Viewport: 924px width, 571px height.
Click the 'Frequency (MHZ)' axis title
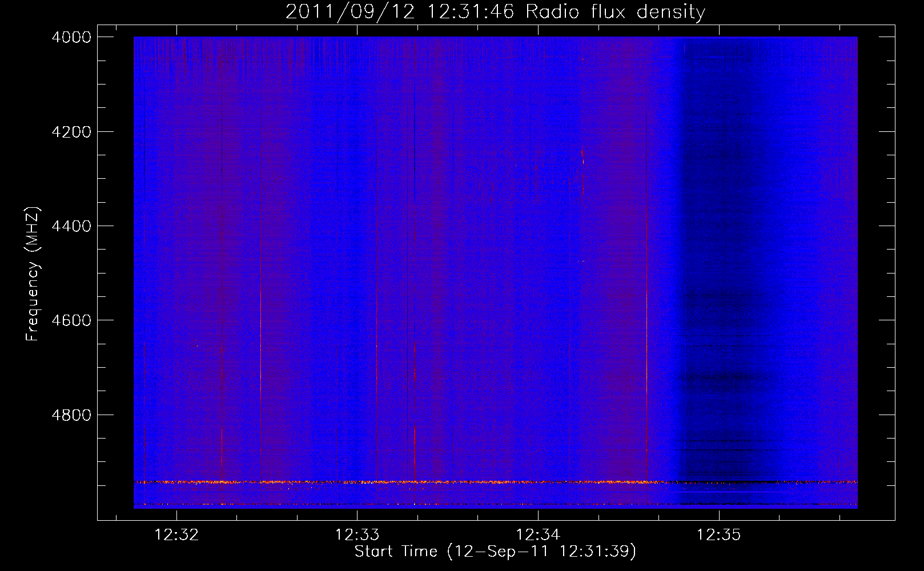click(x=33, y=274)
